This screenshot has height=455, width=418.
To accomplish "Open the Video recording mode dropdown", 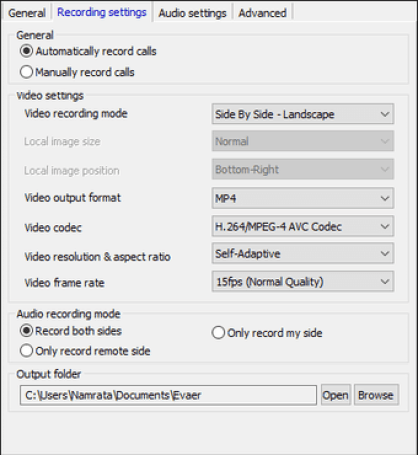I will (303, 114).
